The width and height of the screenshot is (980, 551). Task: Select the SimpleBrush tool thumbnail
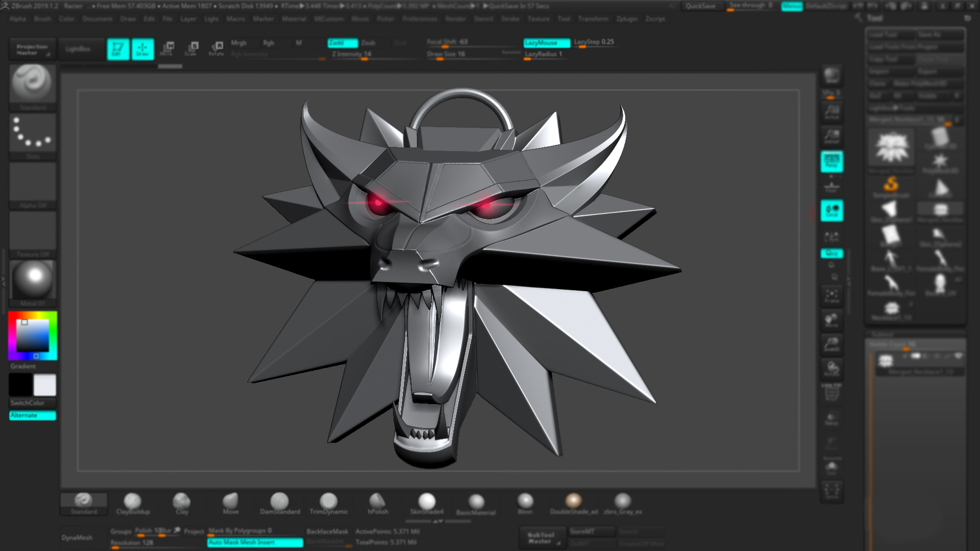[x=891, y=186]
